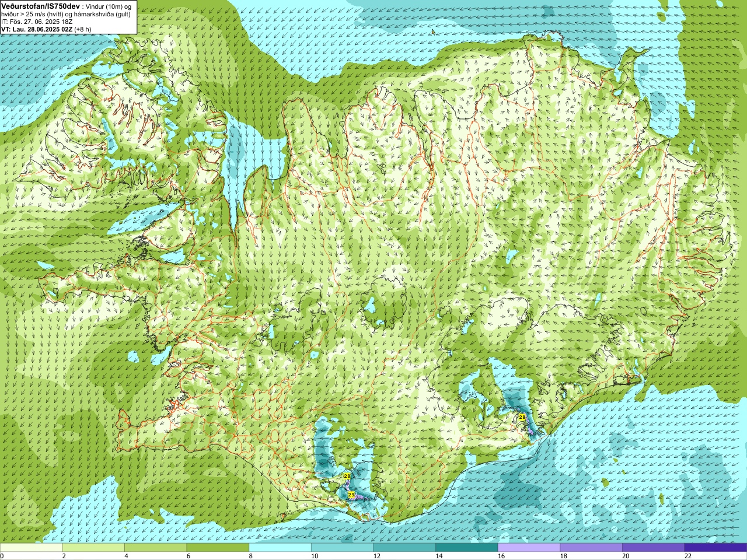Click the yellow '28' gust label beside the '29' label
This screenshot has width=747, height=560.
pyautogui.click(x=347, y=477)
